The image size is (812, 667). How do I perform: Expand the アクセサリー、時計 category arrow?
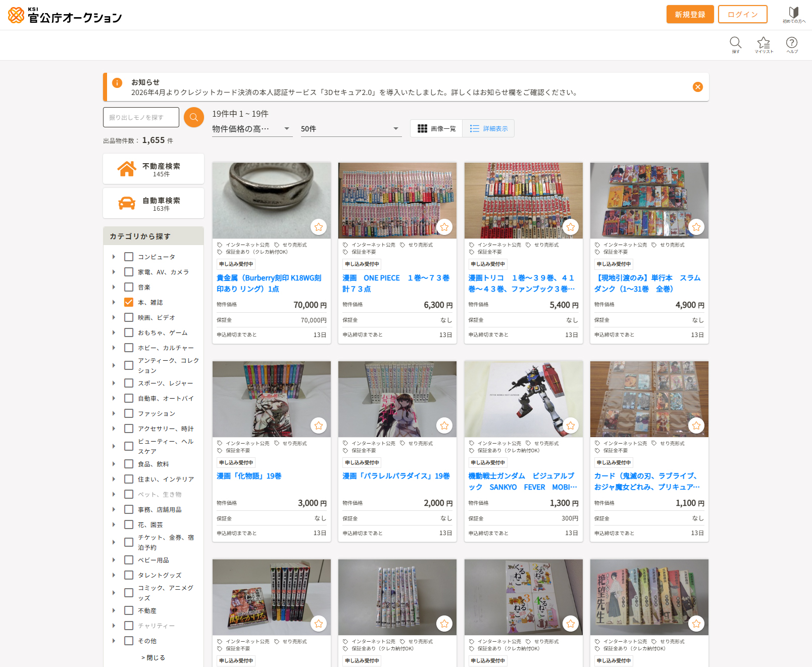pyautogui.click(x=114, y=428)
